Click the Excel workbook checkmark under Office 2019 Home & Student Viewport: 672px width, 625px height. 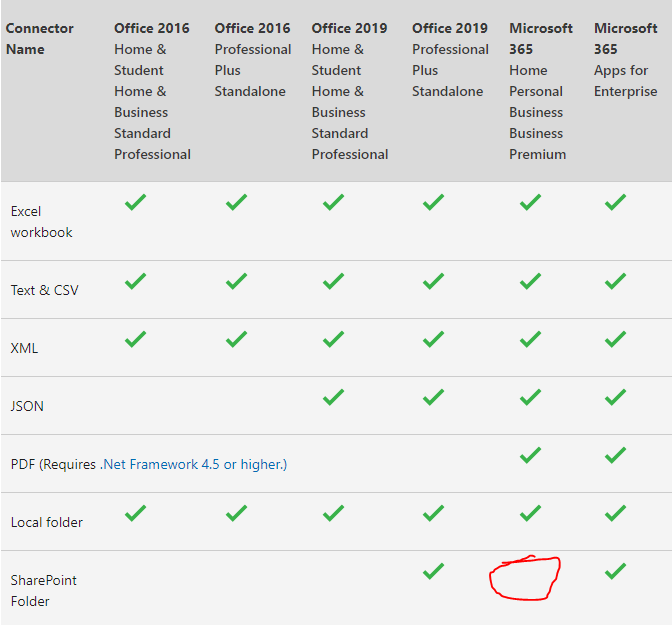[x=333, y=202]
